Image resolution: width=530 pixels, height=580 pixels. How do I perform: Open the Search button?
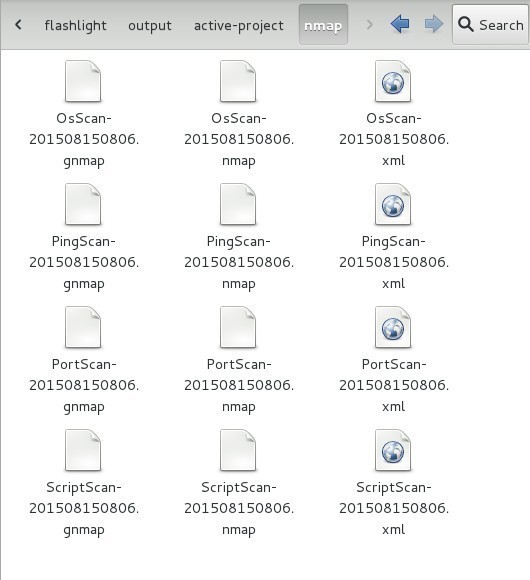490,25
